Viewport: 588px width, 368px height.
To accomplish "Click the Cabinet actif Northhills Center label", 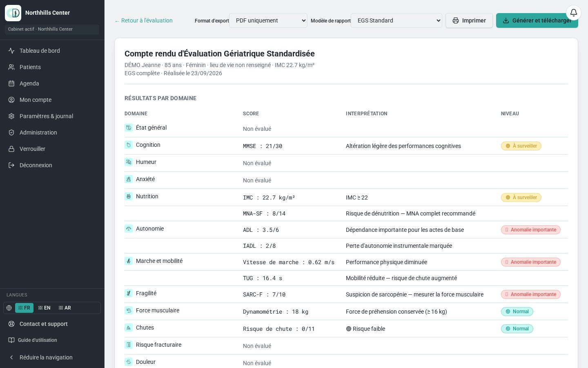I will (x=52, y=29).
